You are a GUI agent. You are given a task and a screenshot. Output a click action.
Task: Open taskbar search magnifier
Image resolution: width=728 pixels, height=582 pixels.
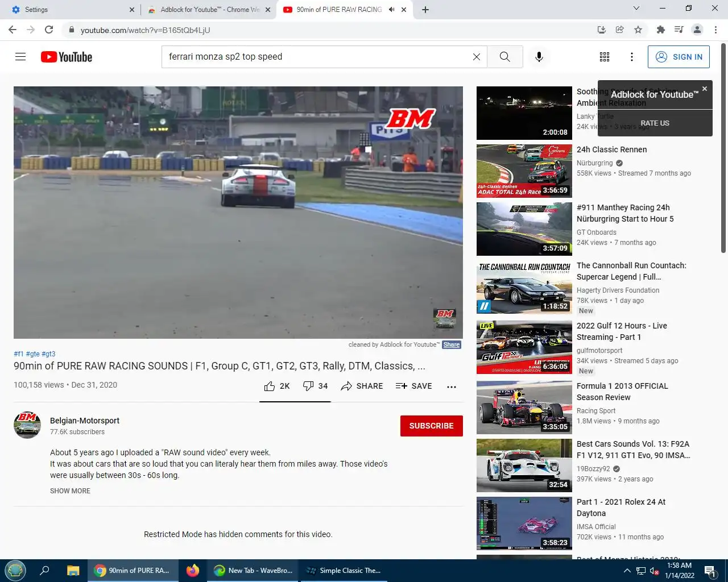click(x=44, y=570)
